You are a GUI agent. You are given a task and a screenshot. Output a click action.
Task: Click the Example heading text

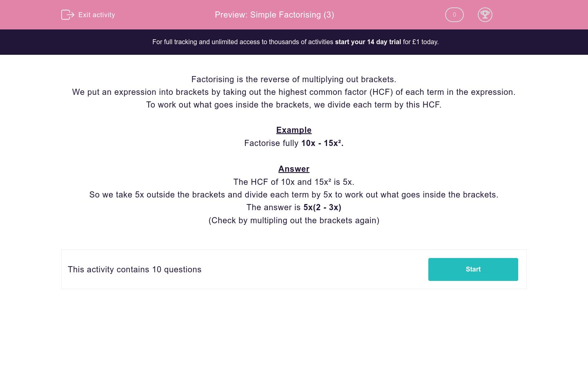[294, 130]
